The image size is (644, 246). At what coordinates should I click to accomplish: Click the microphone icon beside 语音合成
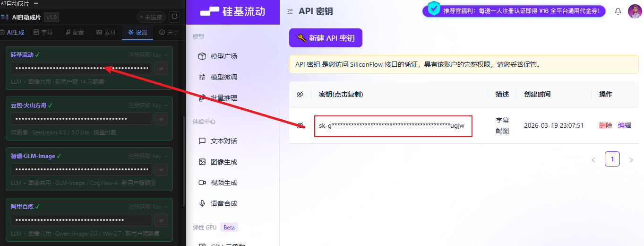tap(202, 203)
